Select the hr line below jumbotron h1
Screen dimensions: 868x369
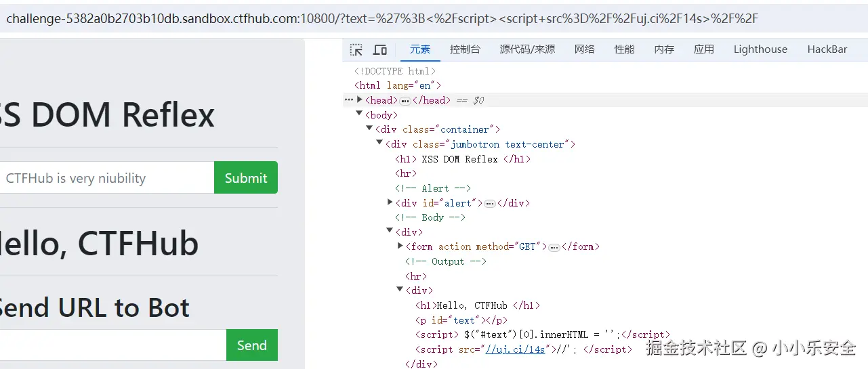406,174
